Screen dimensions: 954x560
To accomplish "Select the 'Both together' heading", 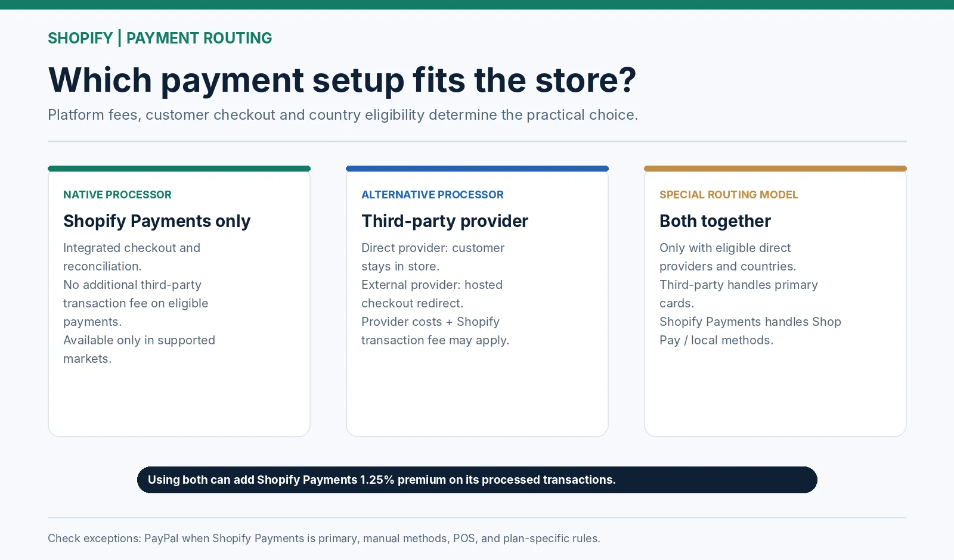I will point(715,221).
